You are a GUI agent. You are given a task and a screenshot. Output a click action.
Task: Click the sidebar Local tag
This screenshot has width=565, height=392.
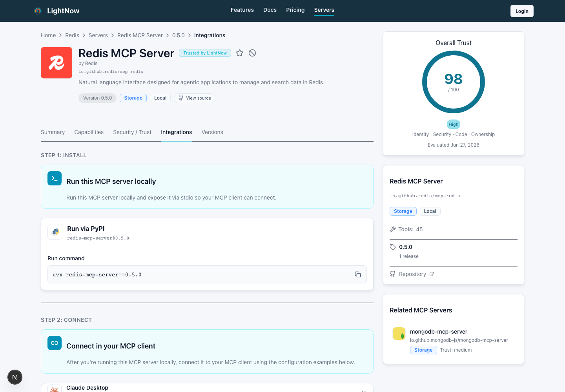pos(430,211)
